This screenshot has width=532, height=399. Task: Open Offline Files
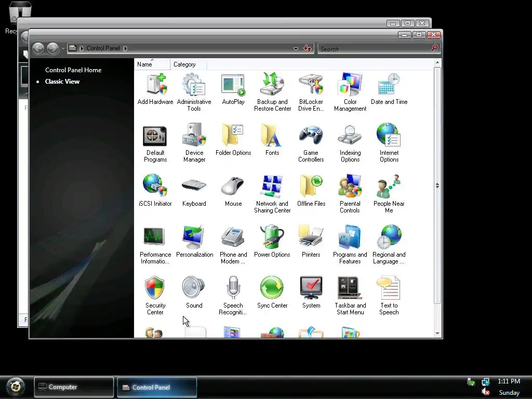pos(311,191)
